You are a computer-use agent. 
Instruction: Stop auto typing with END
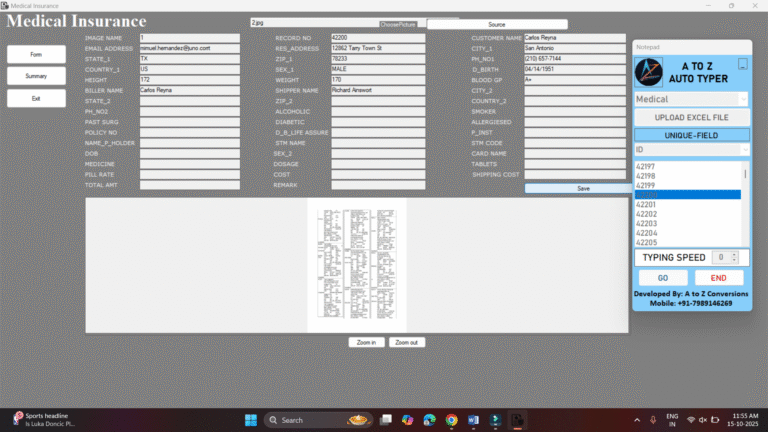pyautogui.click(x=719, y=278)
